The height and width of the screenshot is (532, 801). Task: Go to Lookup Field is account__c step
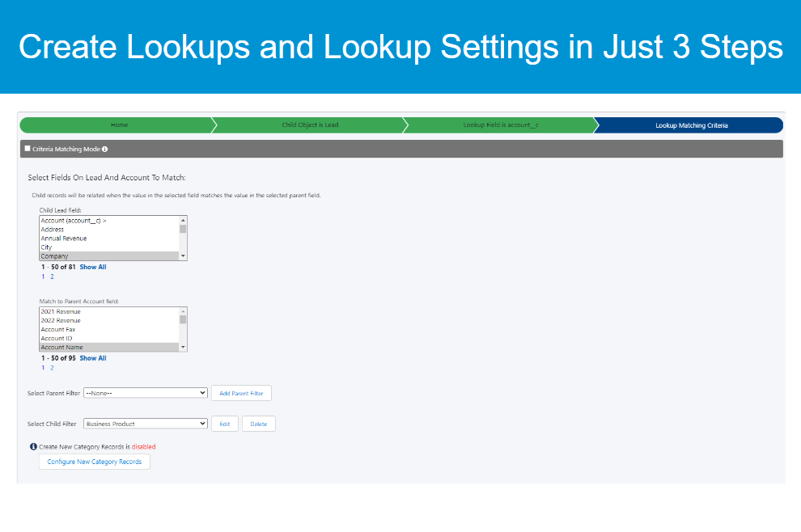(x=501, y=125)
